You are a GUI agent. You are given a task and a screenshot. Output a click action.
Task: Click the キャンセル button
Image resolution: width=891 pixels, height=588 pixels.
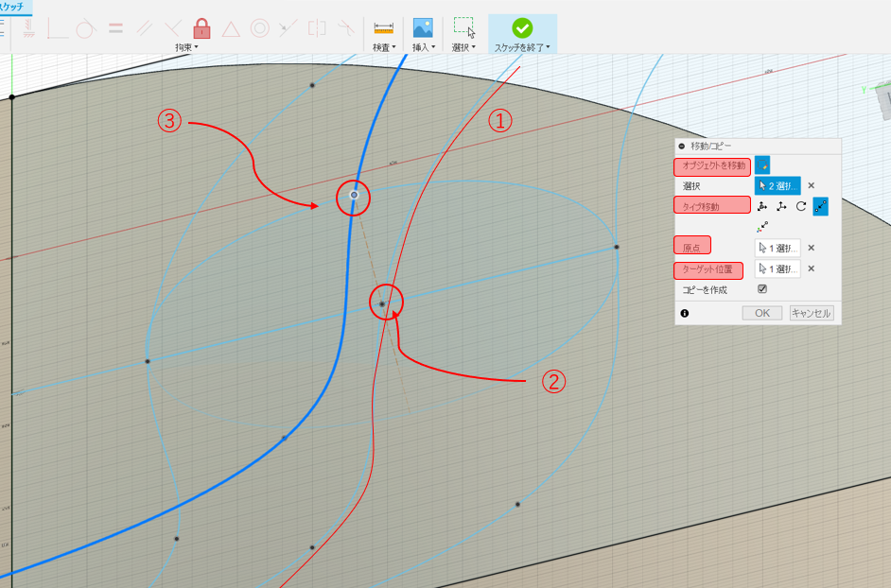tap(812, 313)
